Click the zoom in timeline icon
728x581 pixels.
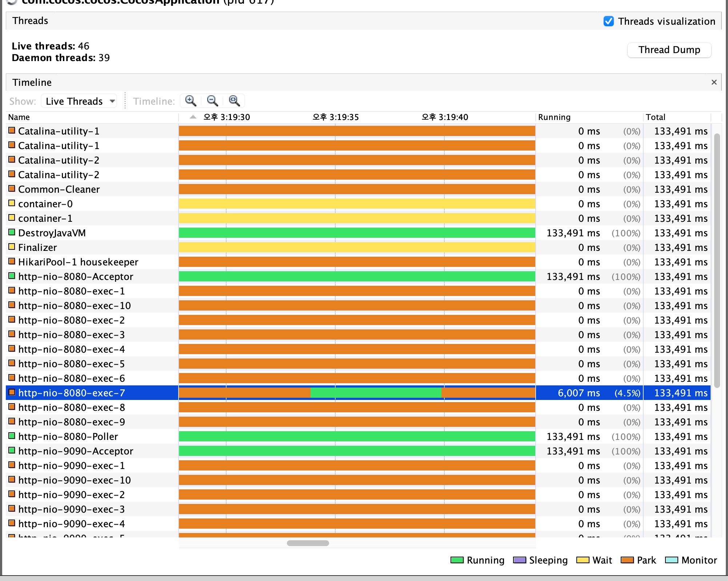(191, 101)
